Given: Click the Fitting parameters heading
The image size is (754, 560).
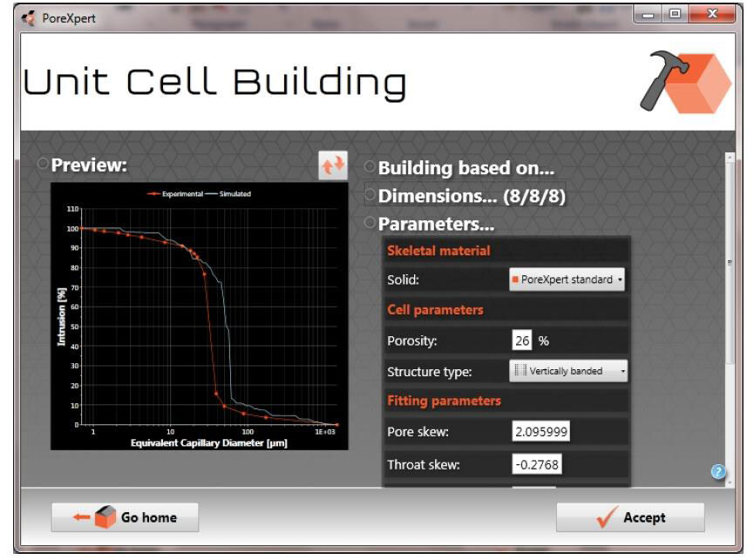Looking at the screenshot, I should point(444,401).
